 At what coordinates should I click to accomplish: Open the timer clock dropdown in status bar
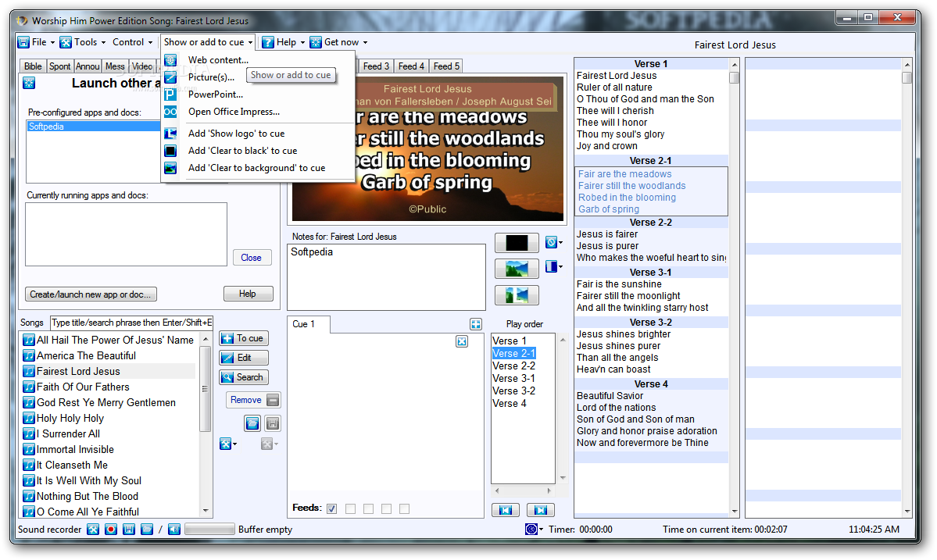click(x=534, y=529)
